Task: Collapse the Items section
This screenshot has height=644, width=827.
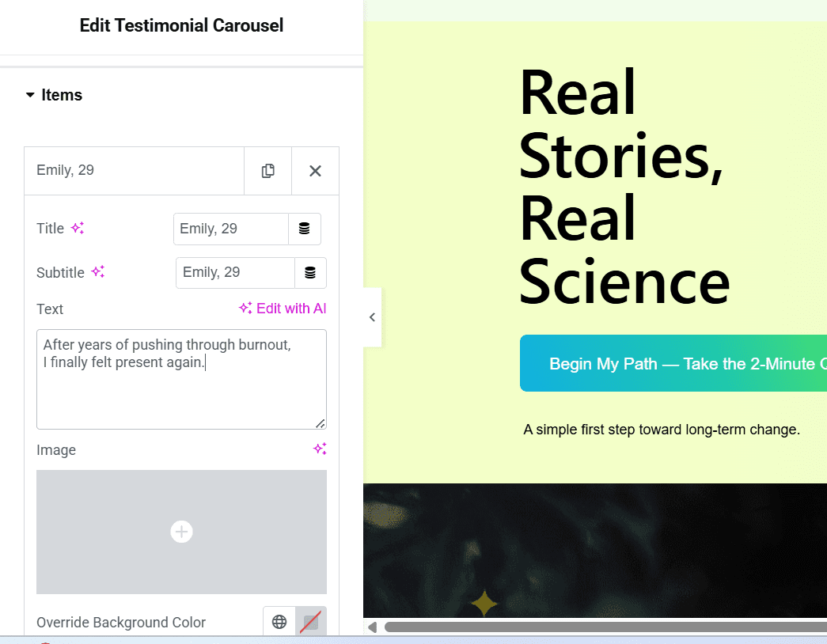Action: click(x=54, y=95)
